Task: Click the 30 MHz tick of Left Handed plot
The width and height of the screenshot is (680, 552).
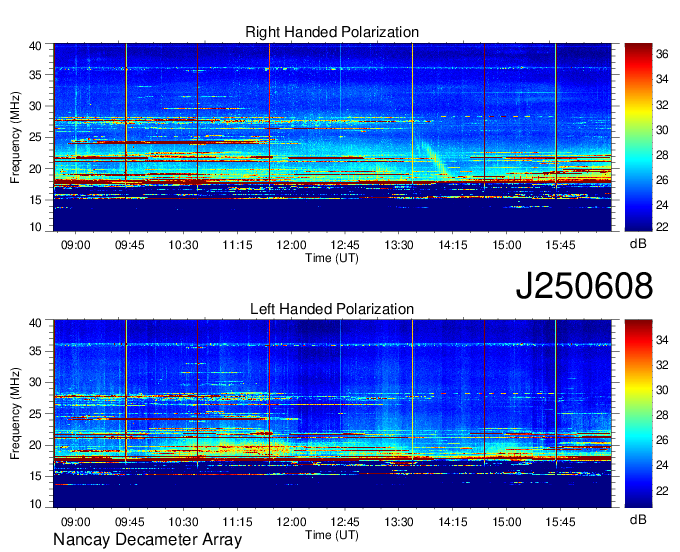Action: coord(35,382)
